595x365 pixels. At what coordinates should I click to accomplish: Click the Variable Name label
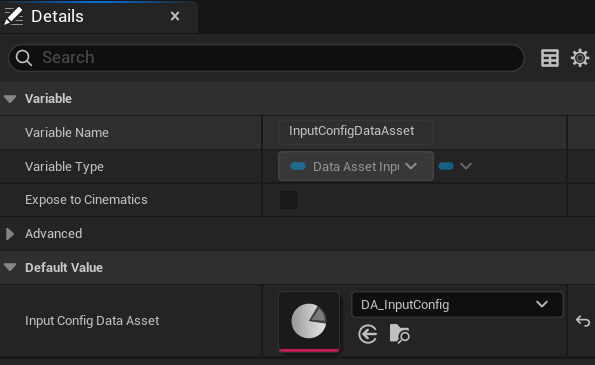pyautogui.click(x=67, y=133)
